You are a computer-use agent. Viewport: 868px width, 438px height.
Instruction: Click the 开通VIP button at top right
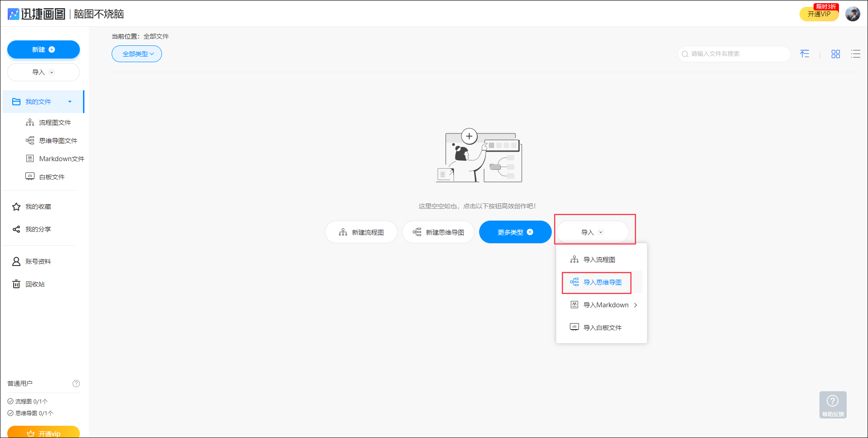(x=819, y=14)
